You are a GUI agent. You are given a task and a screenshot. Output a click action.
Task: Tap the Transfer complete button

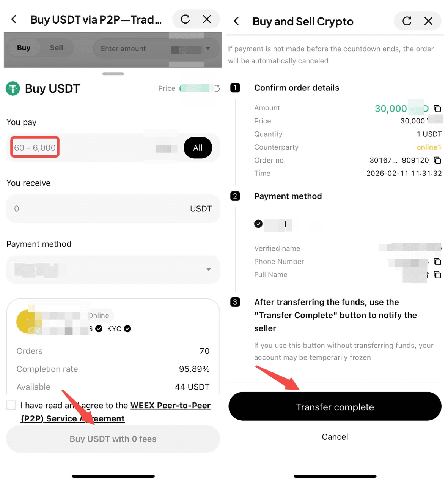[335, 407]
